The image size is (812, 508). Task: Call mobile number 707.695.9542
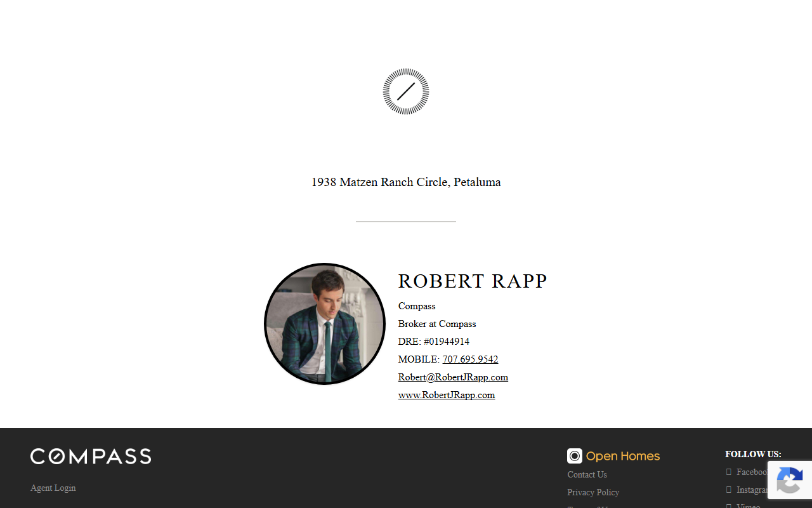(x=470, y=359)
